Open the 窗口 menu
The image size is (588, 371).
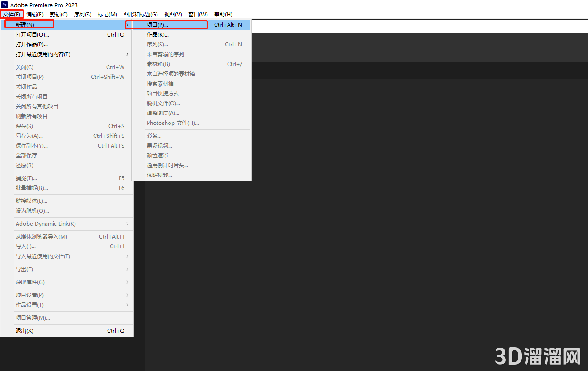(x=198, y=14)
